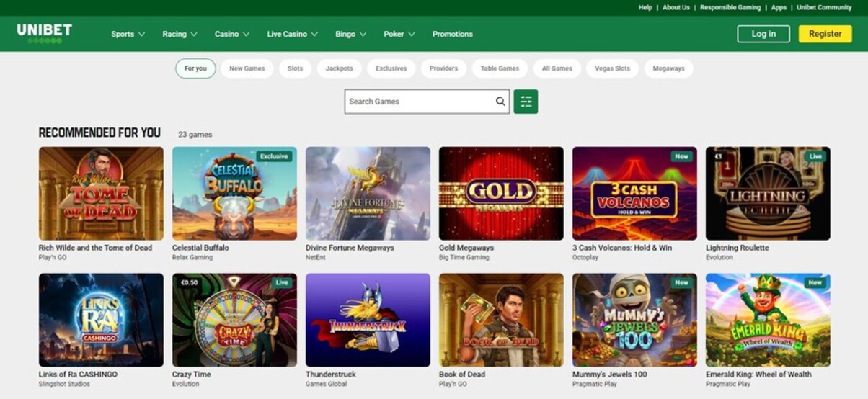Open the Mummy's Jewels 100 thumbnail

tap(634, 320)
